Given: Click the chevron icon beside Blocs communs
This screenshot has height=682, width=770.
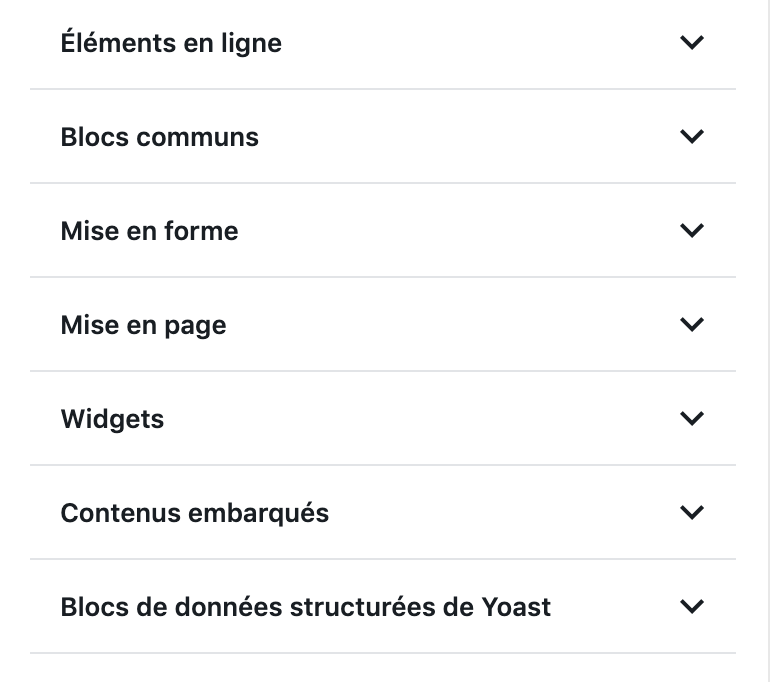Looking at the screenshot, I should click(691, 137).
